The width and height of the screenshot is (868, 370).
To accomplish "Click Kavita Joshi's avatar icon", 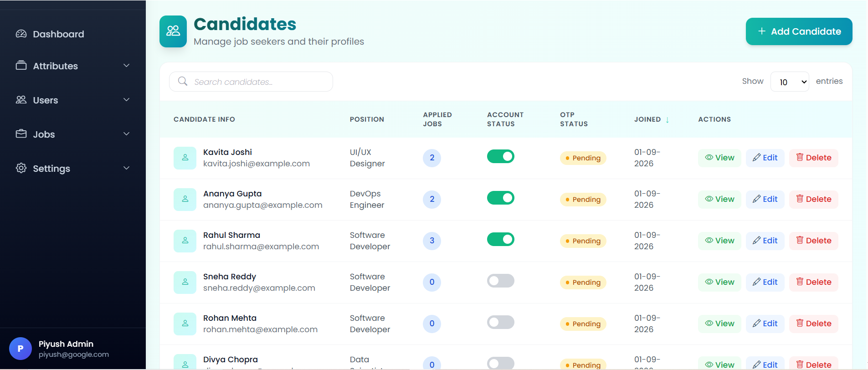I will [x=185, y=158].
